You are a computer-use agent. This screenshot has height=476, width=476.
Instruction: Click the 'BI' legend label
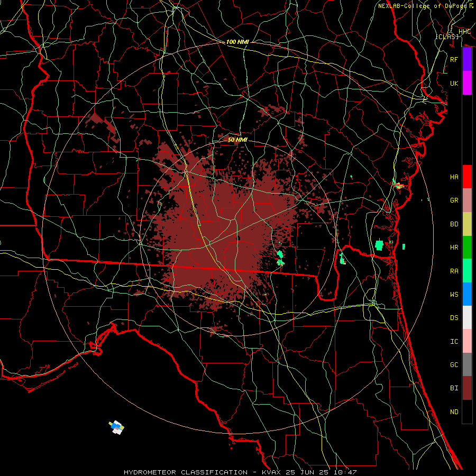click(x=454, y=388)
